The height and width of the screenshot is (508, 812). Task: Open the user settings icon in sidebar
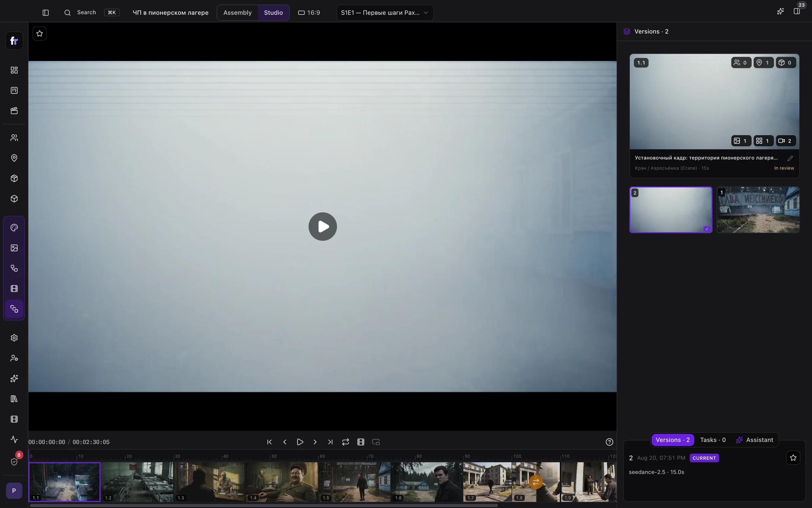[14, 358]
